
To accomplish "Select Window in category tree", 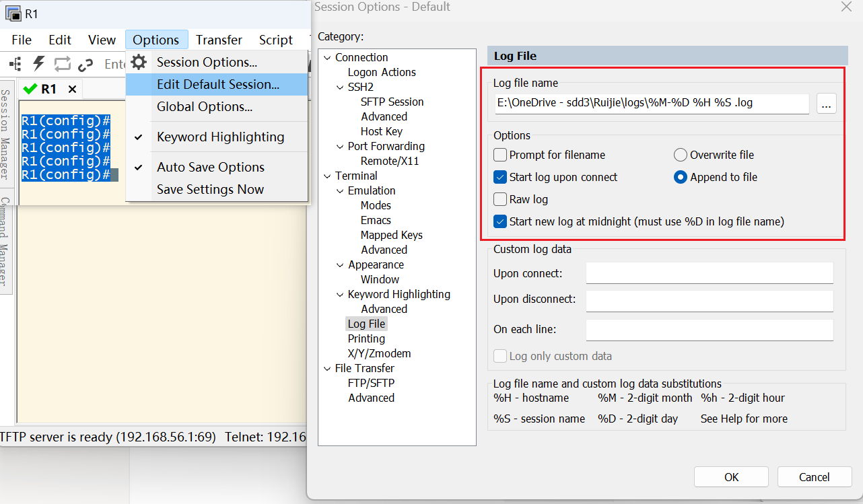I will click(x=380, y=279).
